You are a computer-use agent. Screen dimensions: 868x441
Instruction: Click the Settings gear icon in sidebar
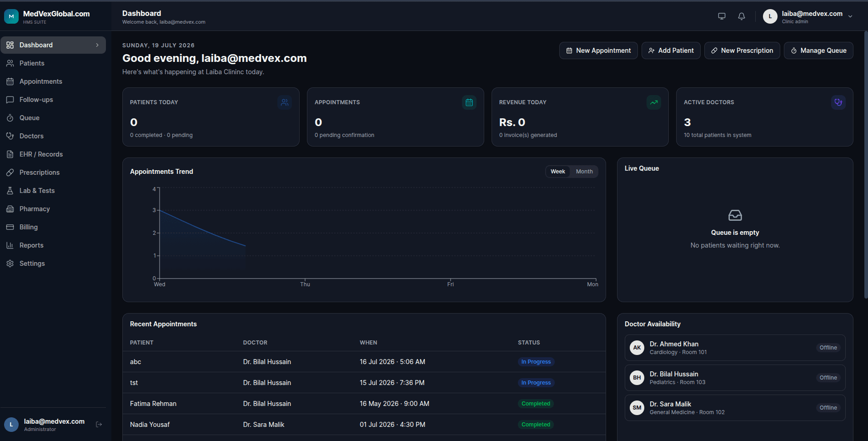pos(10,264)
